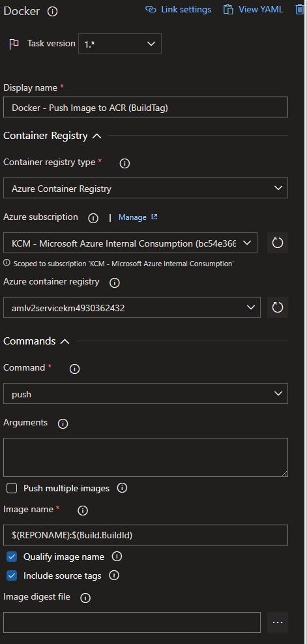Open Link settings
This screenshot has width=307, height=644.
tap(179, 9)
